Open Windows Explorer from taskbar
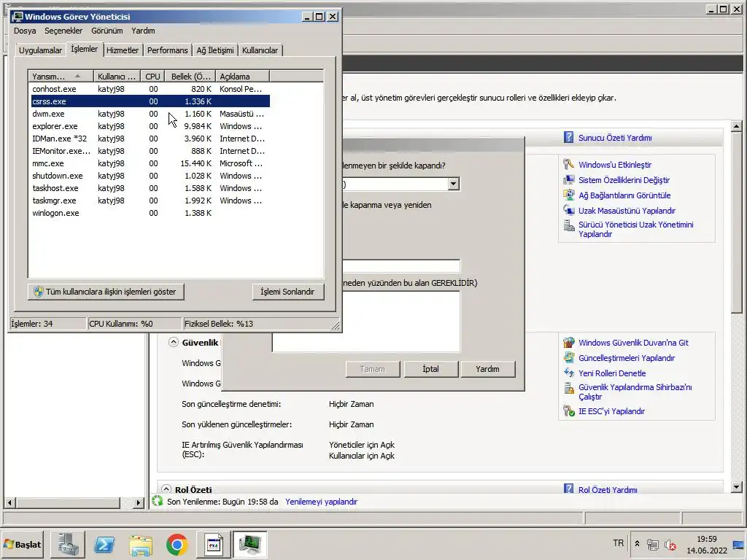 click(141, 544)
